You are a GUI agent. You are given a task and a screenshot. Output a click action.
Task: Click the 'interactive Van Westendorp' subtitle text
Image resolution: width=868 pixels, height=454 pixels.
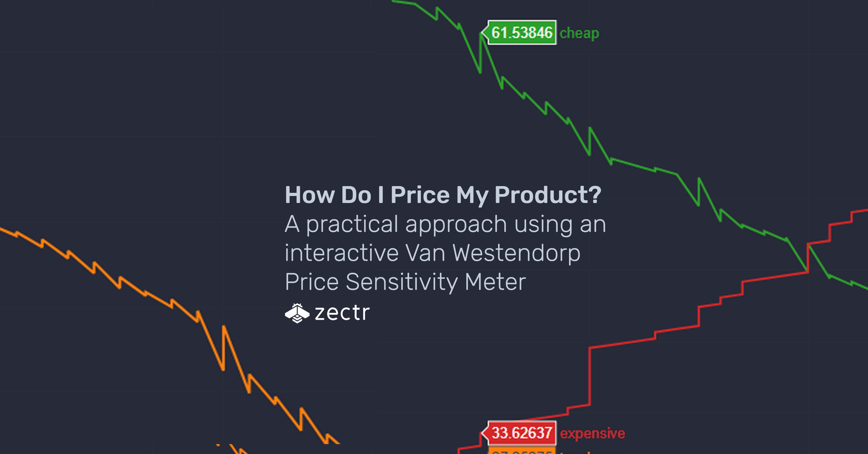[x=433, y=253]
